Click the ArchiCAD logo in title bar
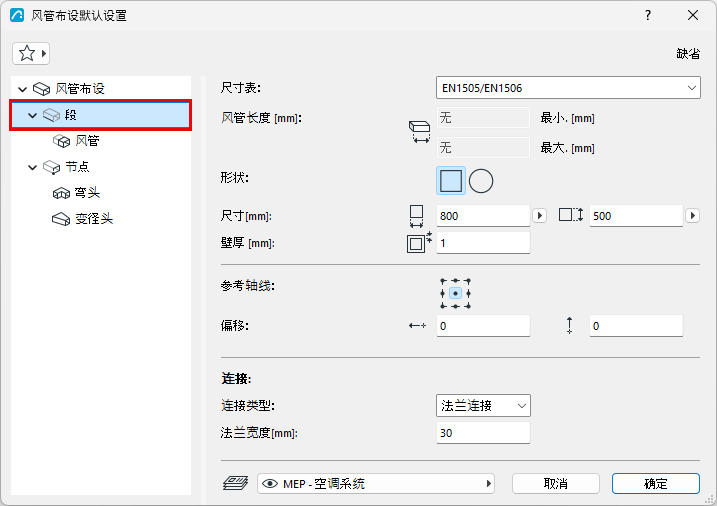The width and height of the screenshot is (717, 506). (x=17, y=15)
